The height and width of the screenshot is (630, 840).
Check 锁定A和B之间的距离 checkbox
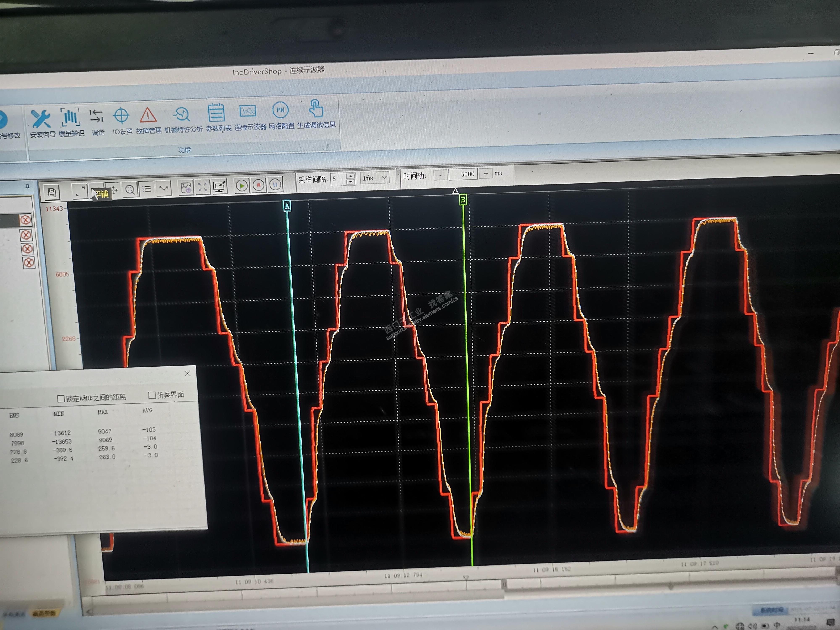(61, 398)
